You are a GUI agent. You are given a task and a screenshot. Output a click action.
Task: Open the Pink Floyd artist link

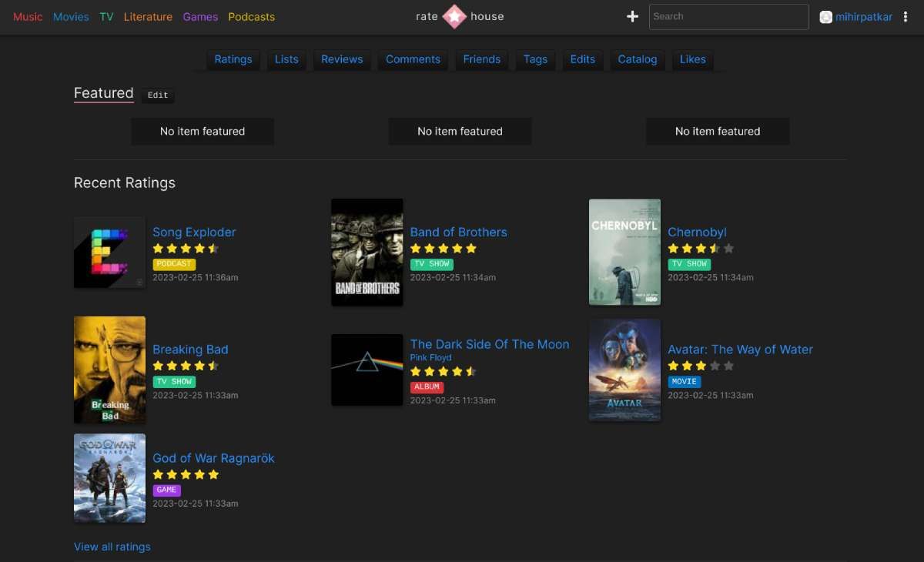[430, 358]
